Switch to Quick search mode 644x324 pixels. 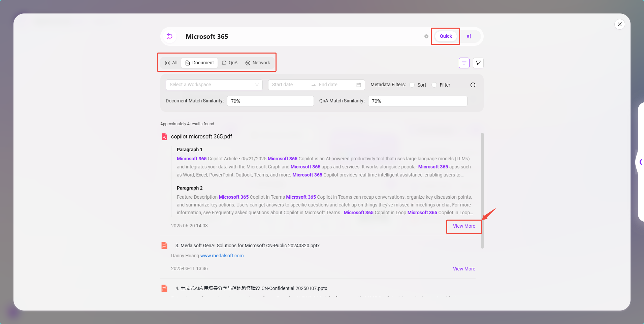click(x=446, y=36)
